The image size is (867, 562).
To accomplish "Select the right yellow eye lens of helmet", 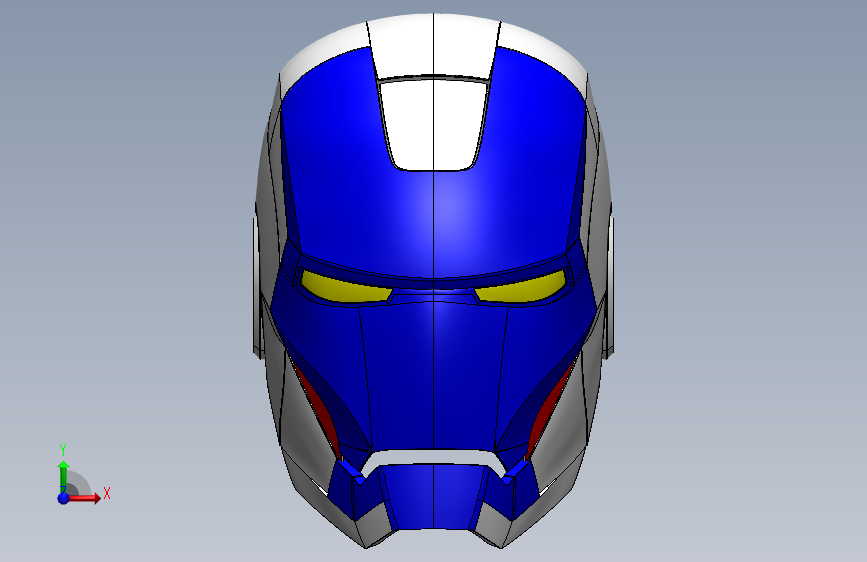I will click(521, 288).
